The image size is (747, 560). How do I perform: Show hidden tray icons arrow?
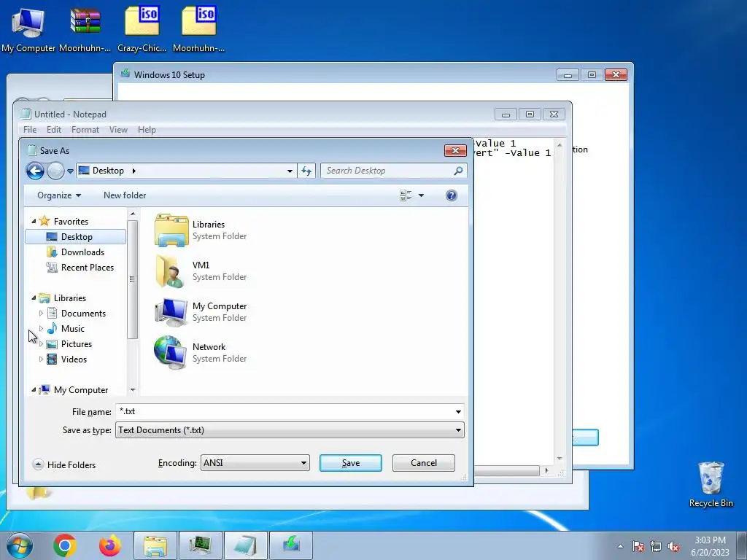pos(620,546)
